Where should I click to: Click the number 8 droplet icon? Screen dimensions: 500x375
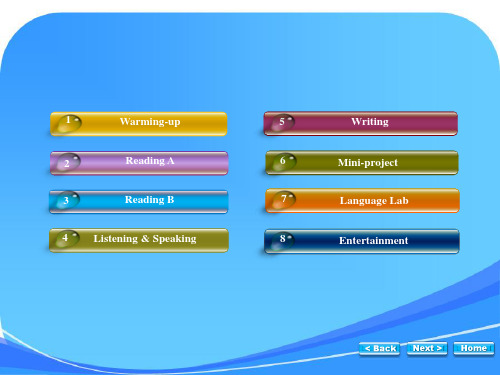[282, 241]
